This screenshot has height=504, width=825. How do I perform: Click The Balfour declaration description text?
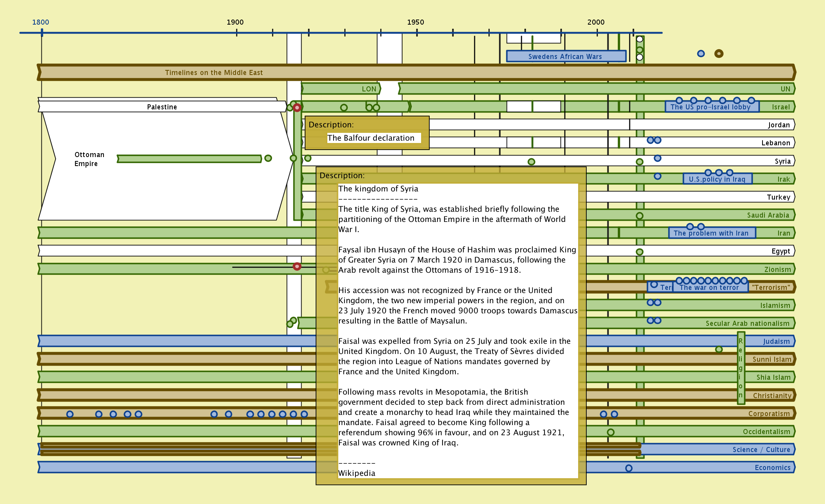tap(371, 138)
